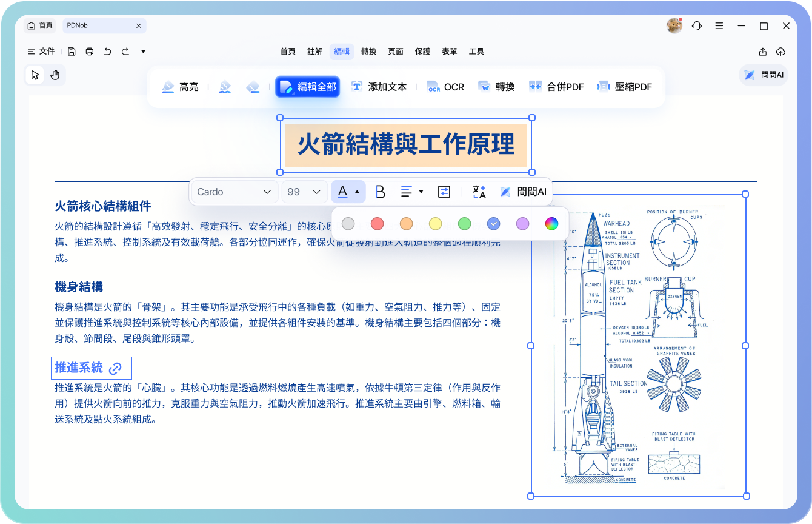
Task: Select the blue checked color swatch
Action: pos(493,224)
